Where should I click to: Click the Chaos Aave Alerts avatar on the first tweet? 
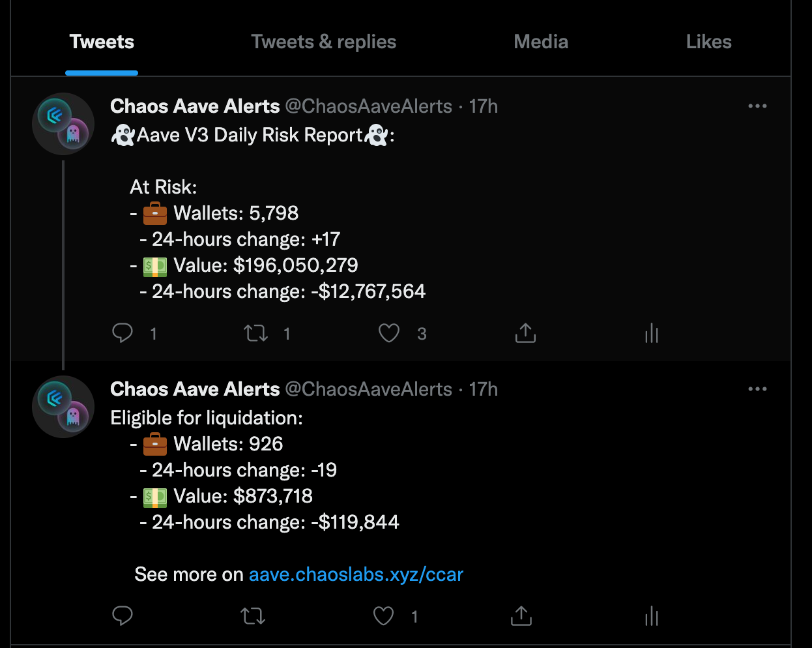coord(63,124)
